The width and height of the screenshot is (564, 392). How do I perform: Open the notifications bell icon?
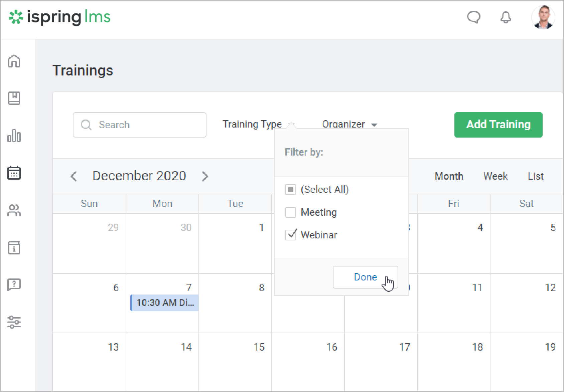[506, 17]
